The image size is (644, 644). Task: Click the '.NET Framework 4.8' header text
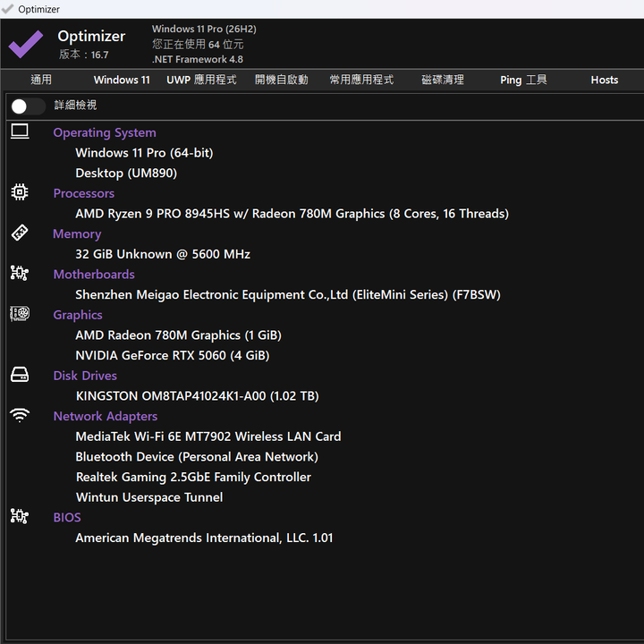(x=198, y=59)
